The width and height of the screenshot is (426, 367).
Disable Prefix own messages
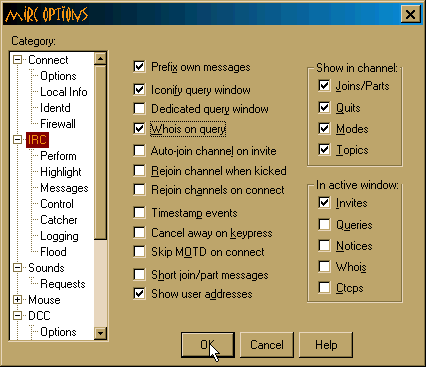point(139,67)
